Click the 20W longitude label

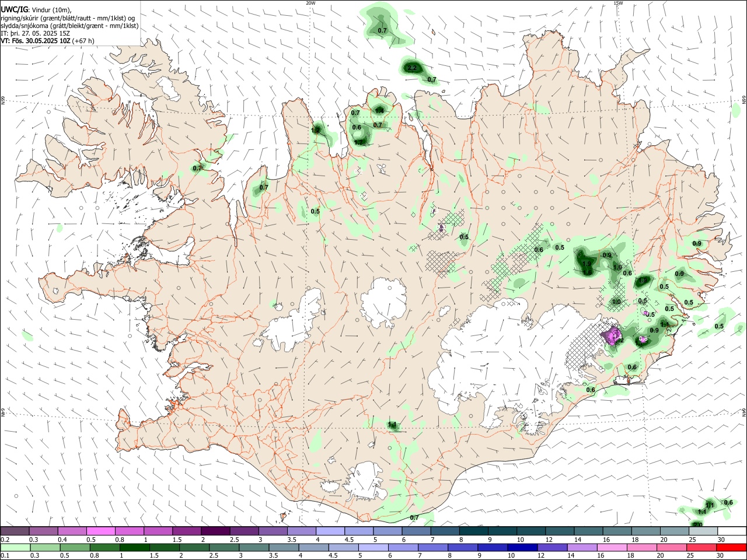[310, 3]
